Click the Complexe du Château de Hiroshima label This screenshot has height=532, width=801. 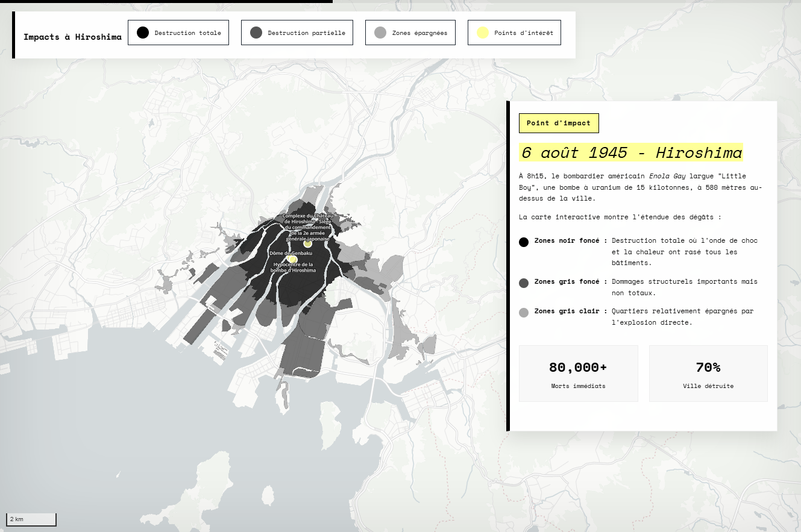[307, 227]
